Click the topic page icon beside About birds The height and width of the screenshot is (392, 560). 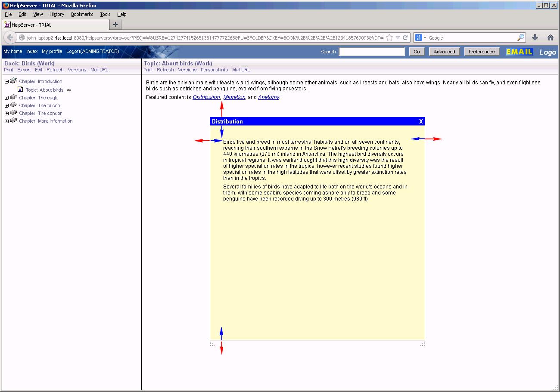tap(20, 90)
